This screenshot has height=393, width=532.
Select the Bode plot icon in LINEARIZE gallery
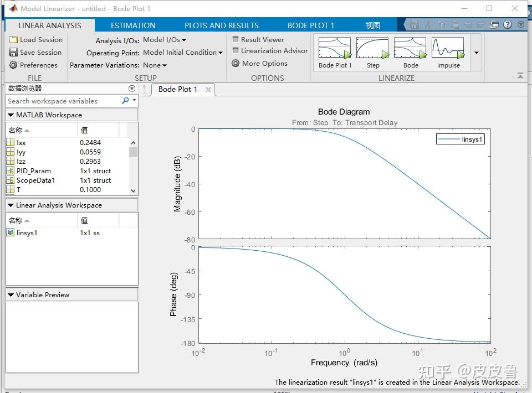tap(410, 50)
